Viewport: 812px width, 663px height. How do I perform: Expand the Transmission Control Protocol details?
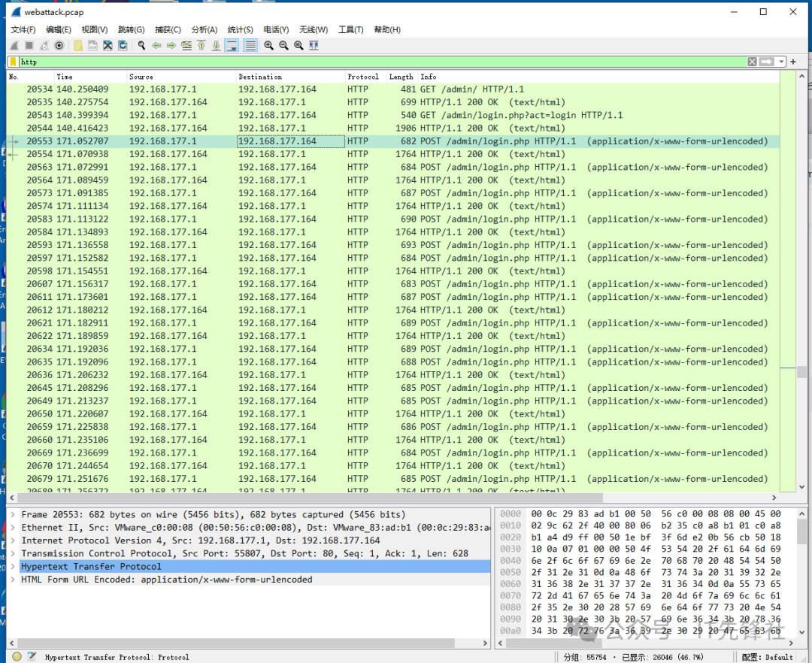pos(12,553)
